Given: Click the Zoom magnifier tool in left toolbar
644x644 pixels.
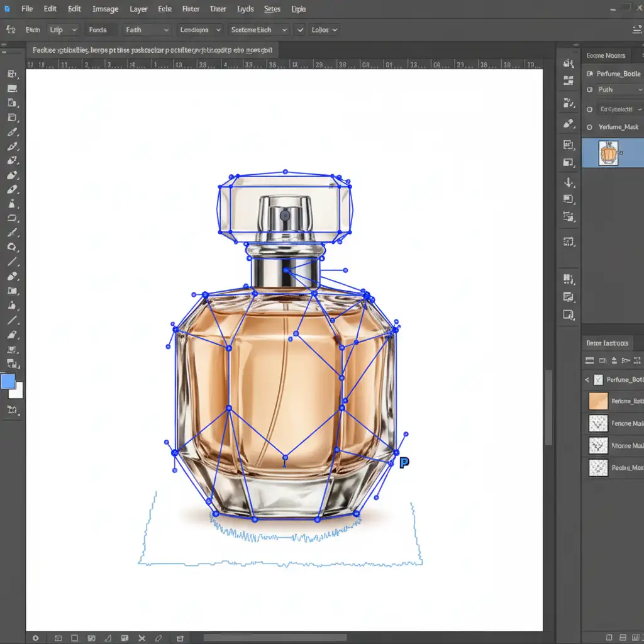Looking at the screenshot, I should pos(12,247).
